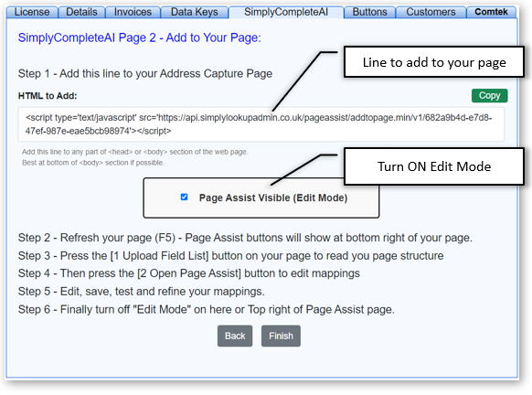The width and height of the screenshot is (532, 395).
Task: Click the 'Step 6 - Finally turn off Edit Mode' line
Action: [x=207, y=309]
